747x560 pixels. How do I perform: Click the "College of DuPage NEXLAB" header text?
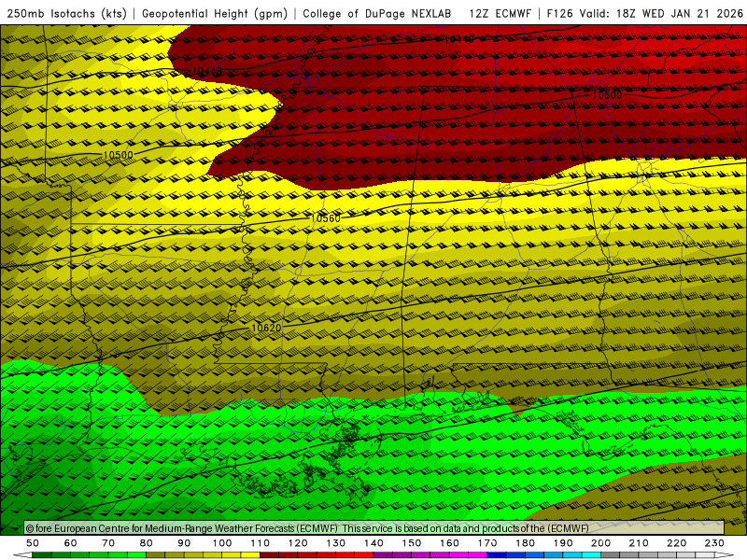point(377,13)
